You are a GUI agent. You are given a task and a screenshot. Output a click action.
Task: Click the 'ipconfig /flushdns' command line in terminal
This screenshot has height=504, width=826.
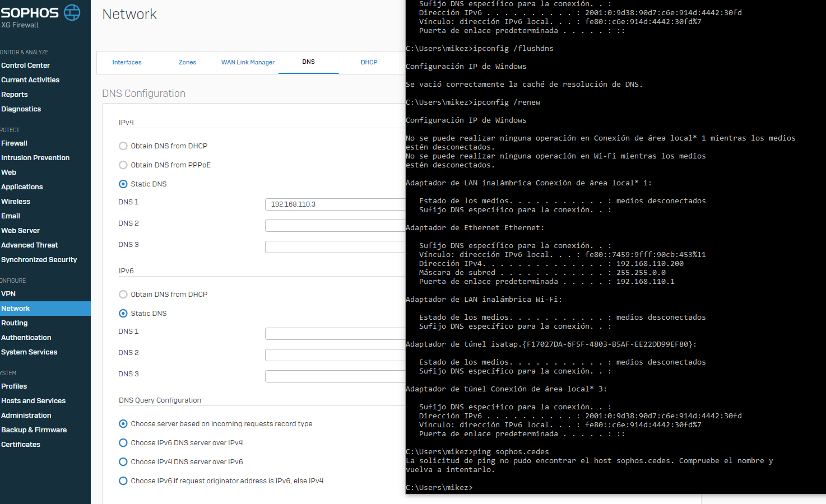pyautogui.click(x=513, y=49)
